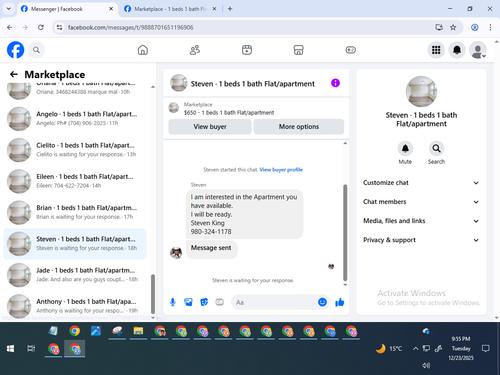Click the $650 listing title
Screen dimensions: 500x375
click(x=229, y=113)
